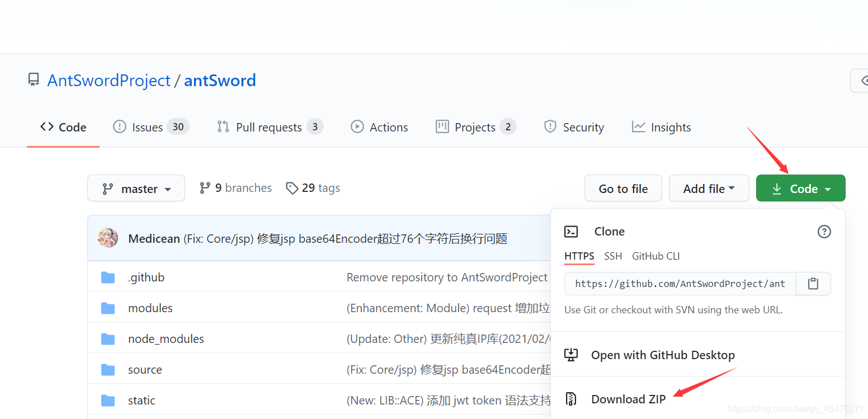Viewport: 868px width, 419px height.
Task: Select the HTTPS clone tab
Action: (579, 256)
